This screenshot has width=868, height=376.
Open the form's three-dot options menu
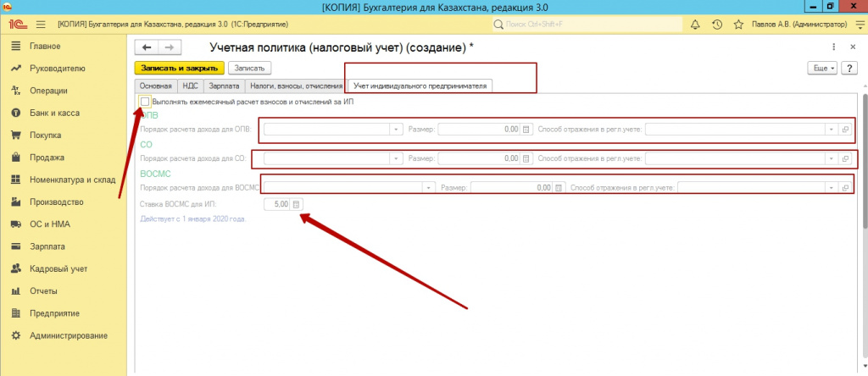pyautogui.click(x=834, y=47)
